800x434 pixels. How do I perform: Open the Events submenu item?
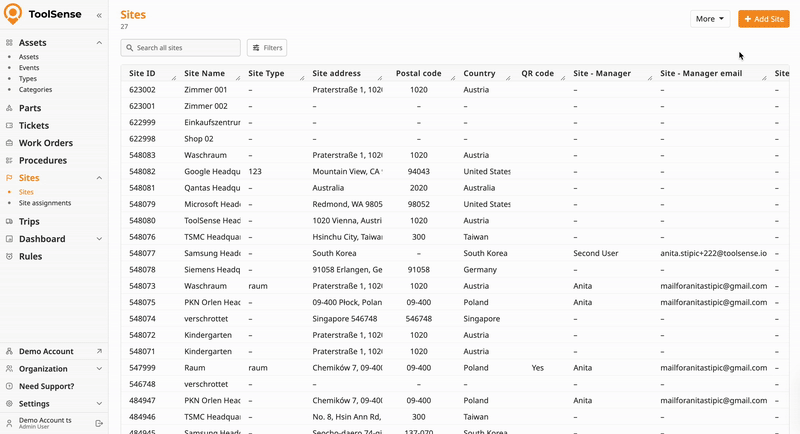(29, 68)
